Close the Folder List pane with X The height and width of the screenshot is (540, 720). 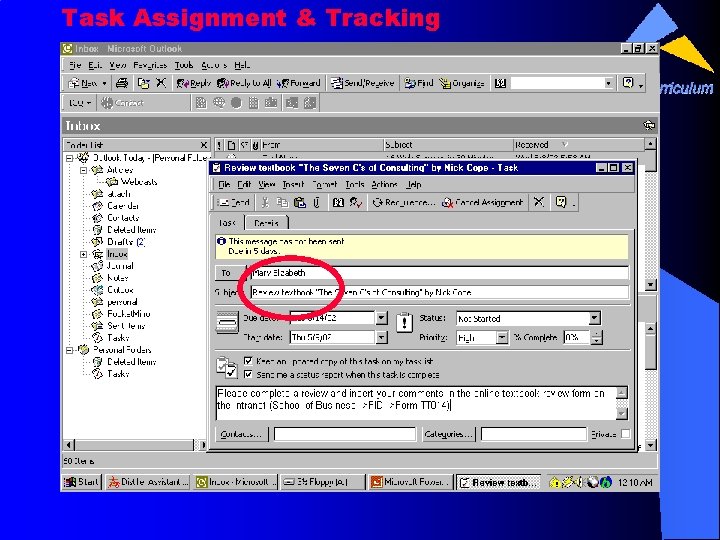(x=204, y=145)
